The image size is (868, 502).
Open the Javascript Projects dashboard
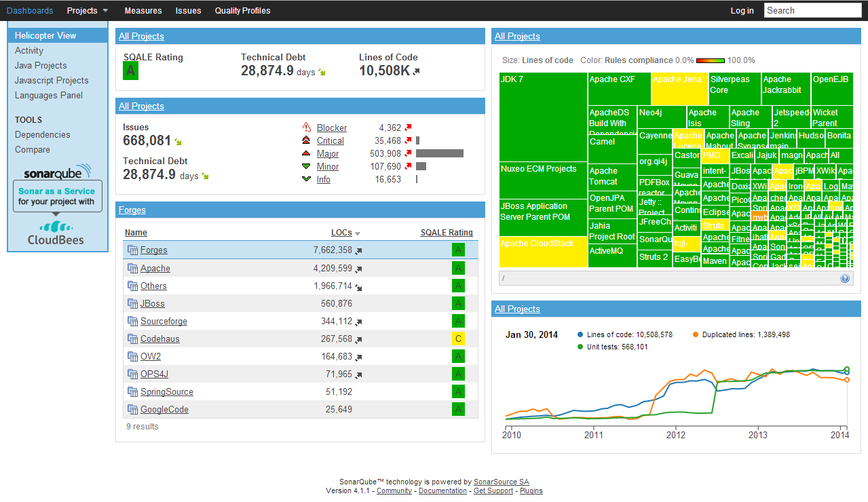pyautogui.click(x=51, y=80)
